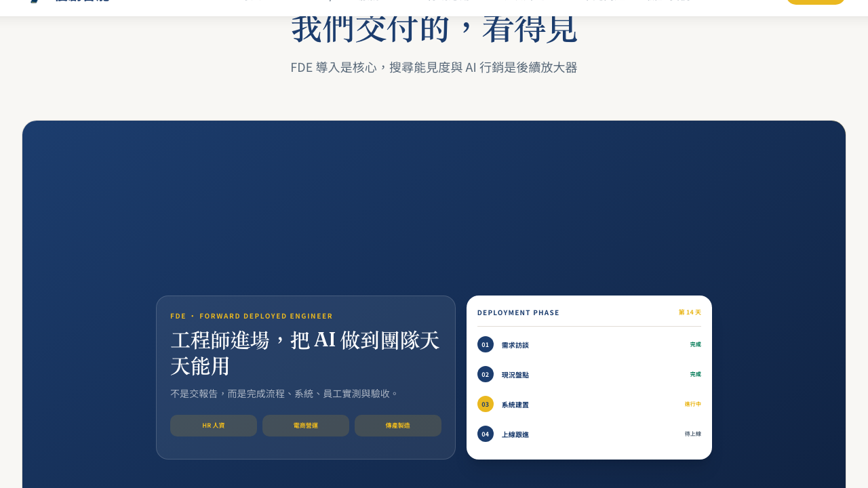868x488 pixels.
Task: Click the 完成 status beside 現況盤點
Action: pos(696,374)
